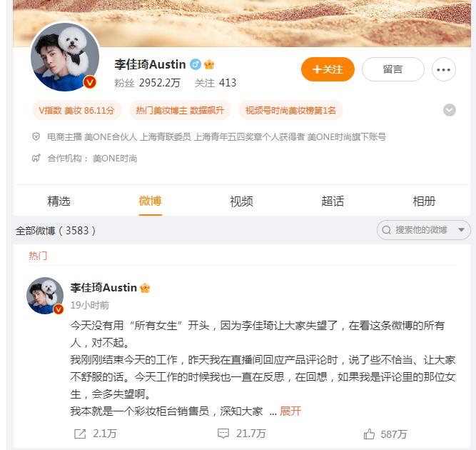
Task: Open the search dropdown arrow
Action: [461, 230]
